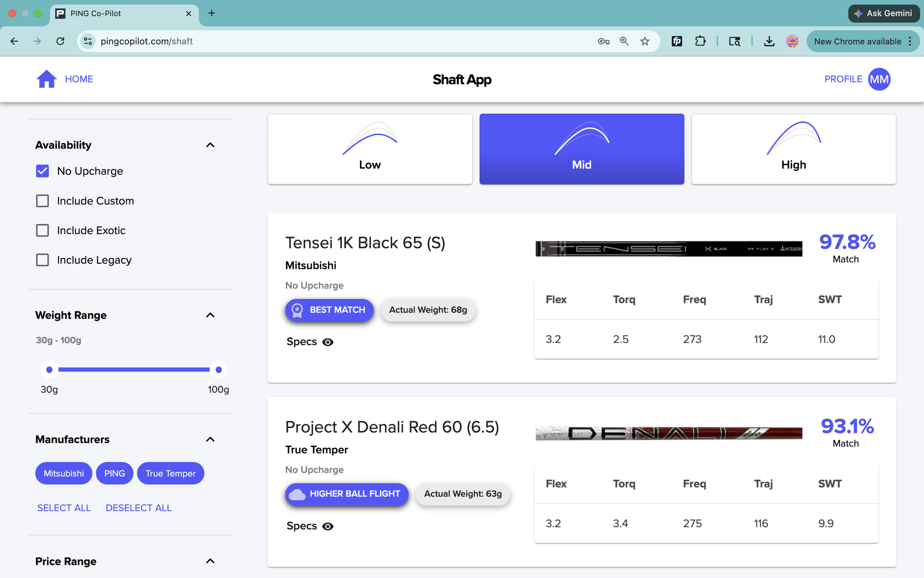The image size is (924, 578).
Task: Show specs for Project X Denali Red 60
Action: tap(310, 526)
